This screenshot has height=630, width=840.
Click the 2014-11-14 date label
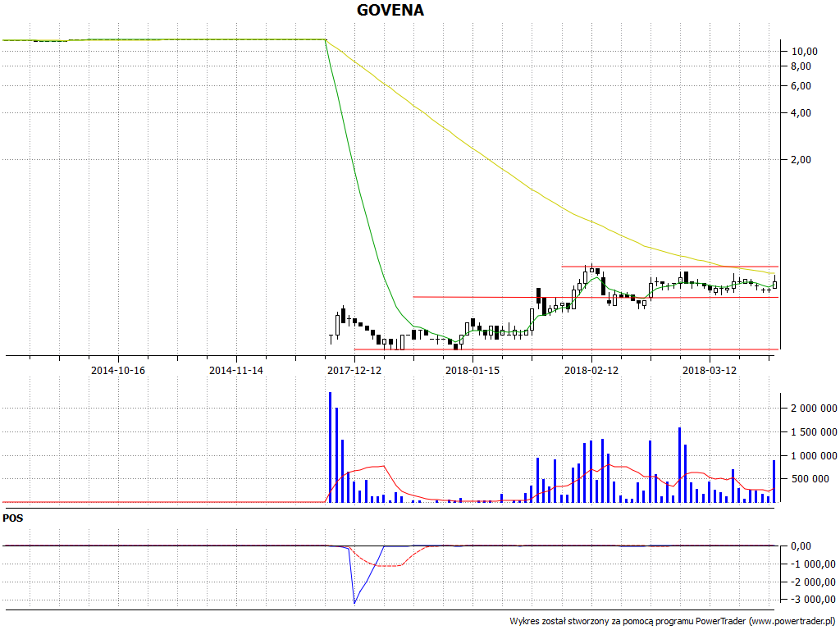(236, 371)
